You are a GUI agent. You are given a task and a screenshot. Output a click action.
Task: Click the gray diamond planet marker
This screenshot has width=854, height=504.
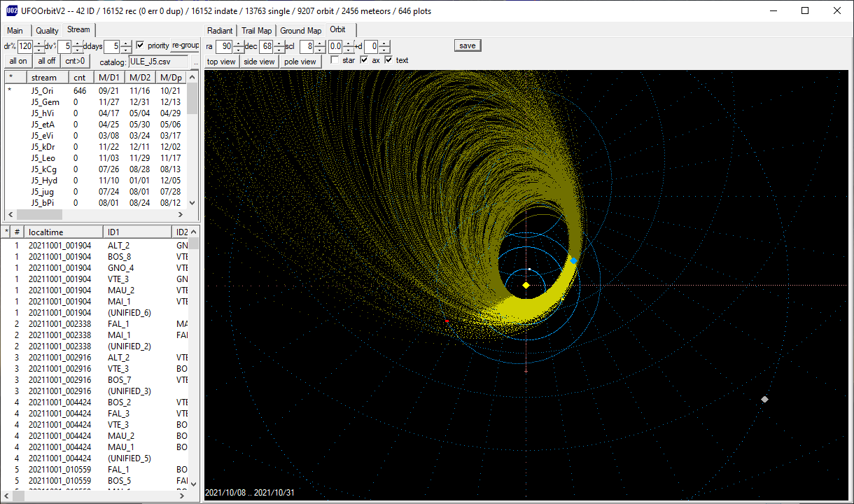(764, 399)
